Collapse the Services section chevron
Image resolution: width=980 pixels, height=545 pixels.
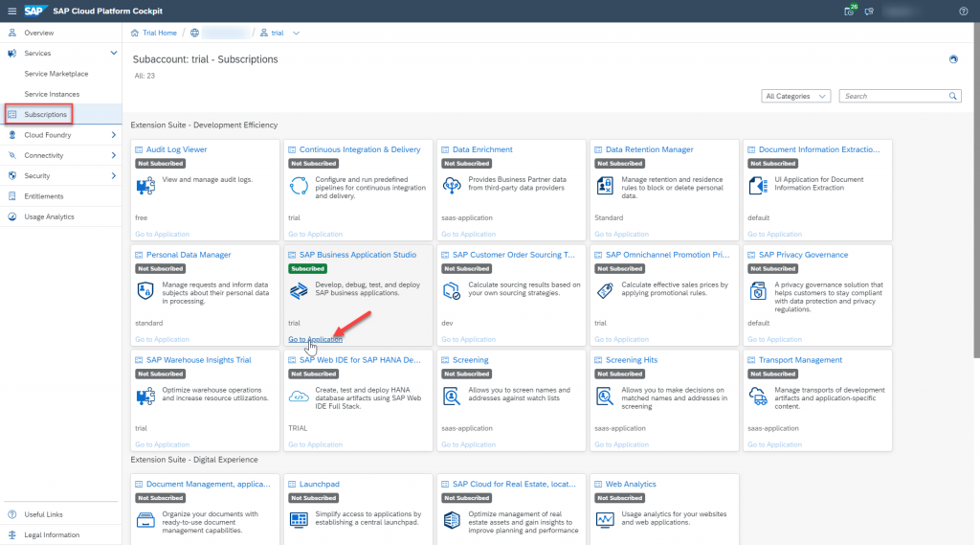[x=114, y=54]
